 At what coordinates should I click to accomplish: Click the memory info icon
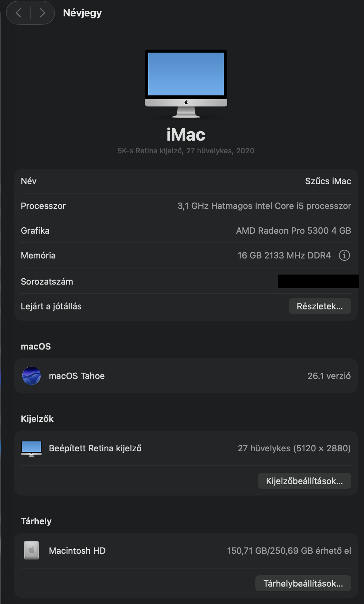(x=344, y=255)
